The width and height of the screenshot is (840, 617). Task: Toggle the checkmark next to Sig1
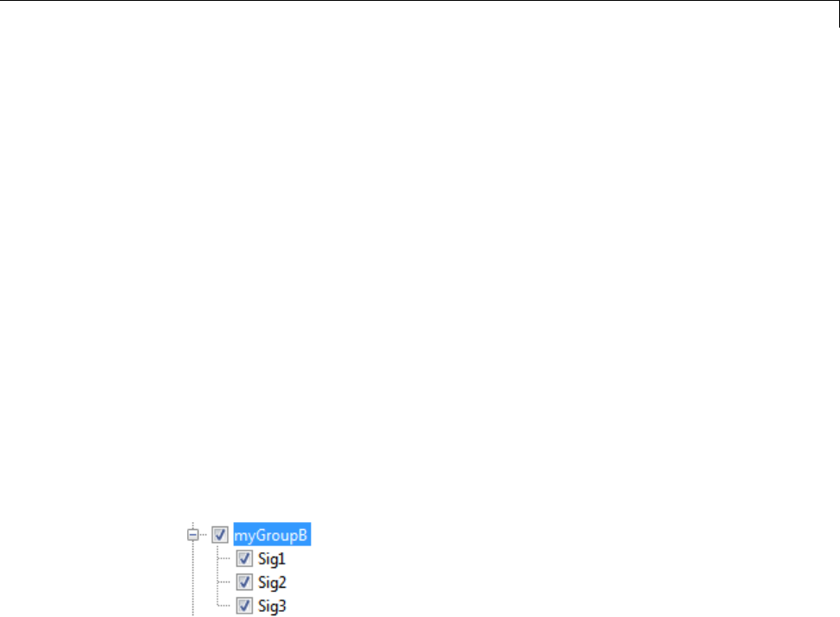244,558
